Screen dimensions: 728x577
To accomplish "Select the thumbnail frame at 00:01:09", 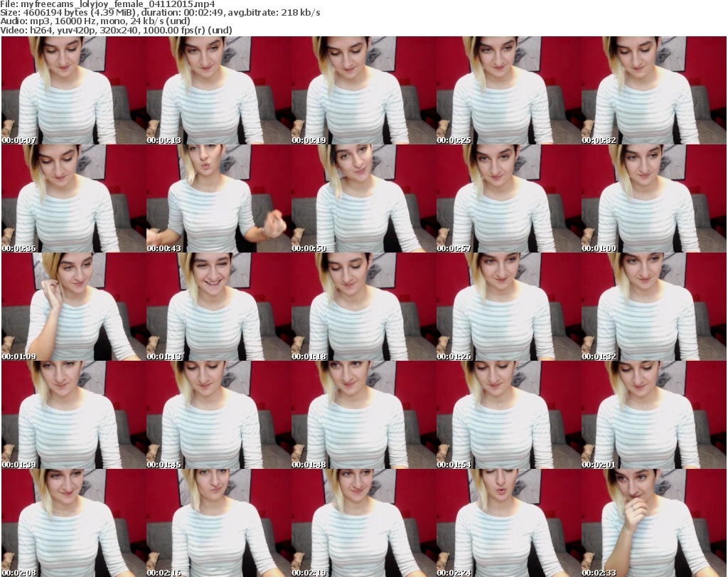I will (x=73, y=307).
